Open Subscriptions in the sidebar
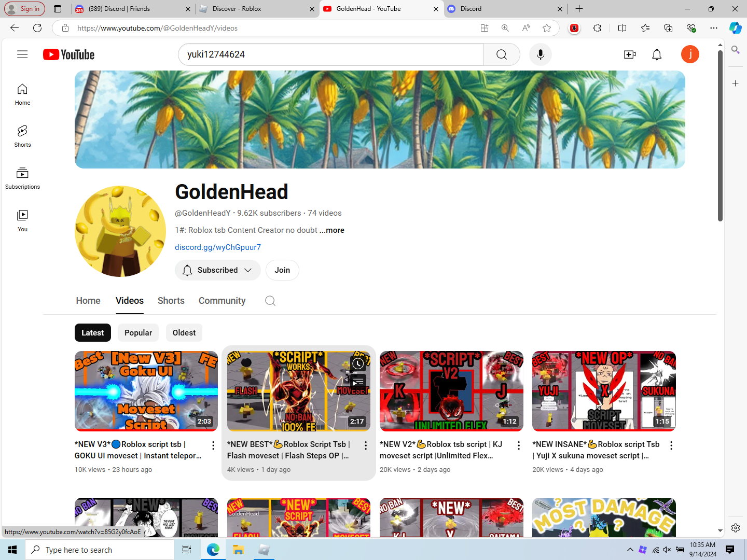This screenshot has height=560, width=747. coord(22,178)
